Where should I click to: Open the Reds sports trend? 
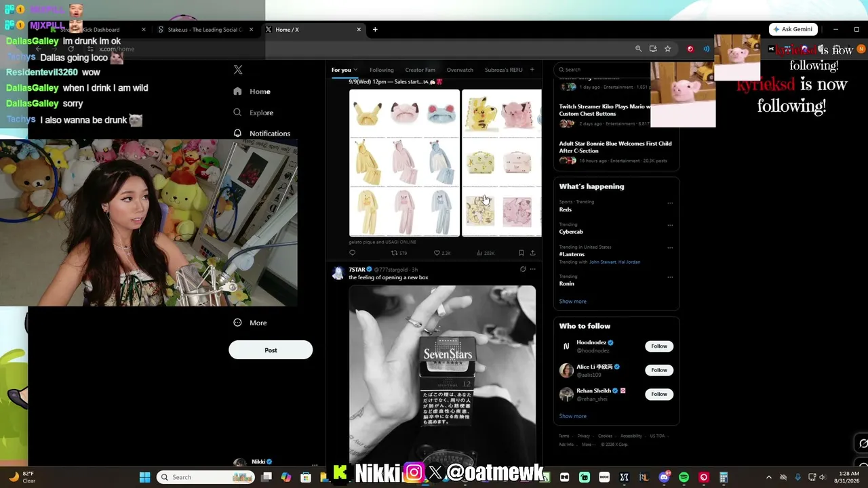click(x=566, y=209)
